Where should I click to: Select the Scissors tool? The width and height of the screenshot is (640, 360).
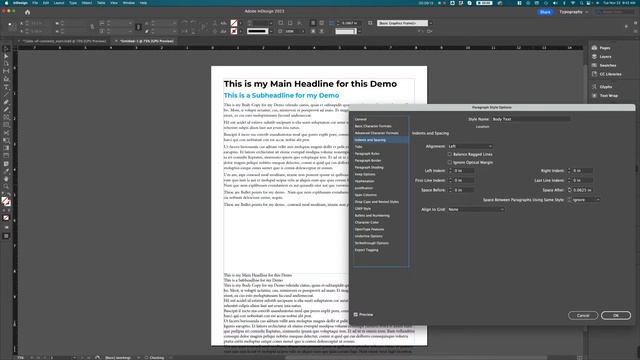(x=6, y=133)
